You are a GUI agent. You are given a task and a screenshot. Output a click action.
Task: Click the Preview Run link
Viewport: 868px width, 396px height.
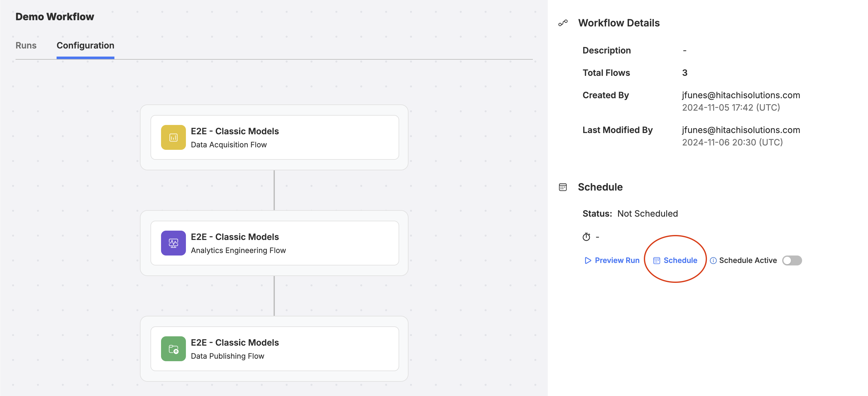[612, 260]
